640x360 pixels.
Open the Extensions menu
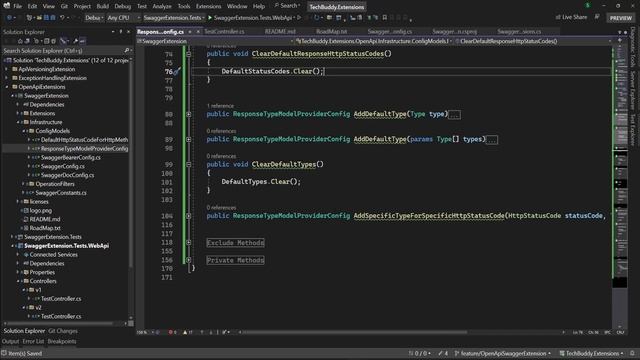pos(208,6)
